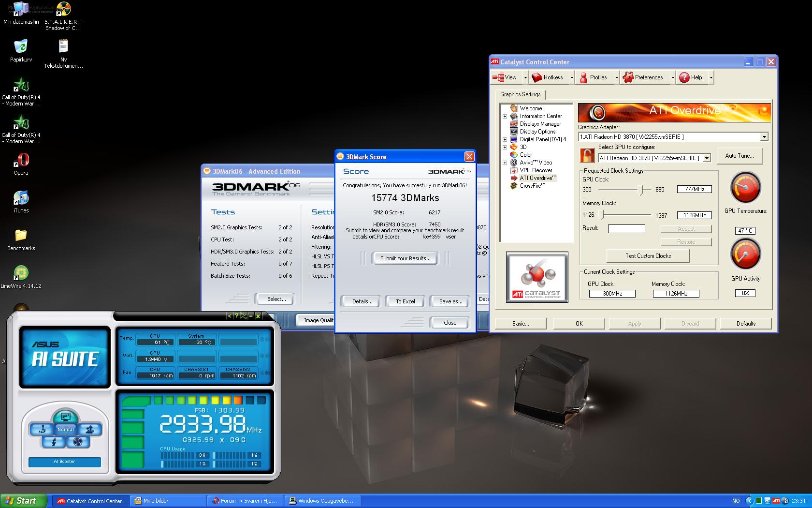Select ATI Overdrive tree item

538,178
